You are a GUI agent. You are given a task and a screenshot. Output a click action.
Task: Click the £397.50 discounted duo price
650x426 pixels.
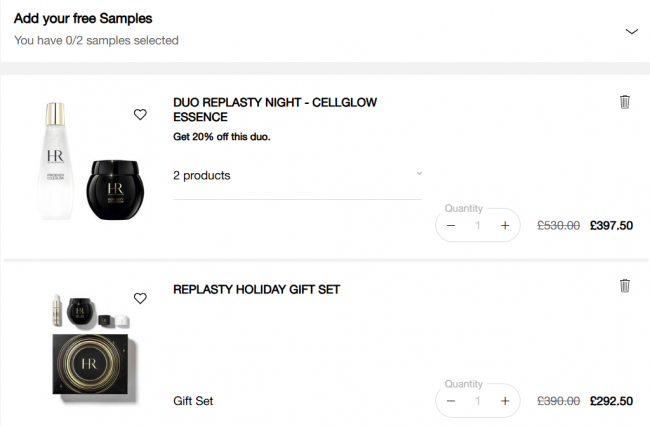coord(612,226)
